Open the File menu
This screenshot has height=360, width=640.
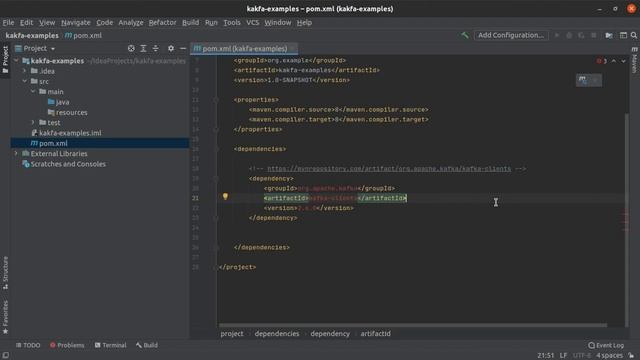8,22
